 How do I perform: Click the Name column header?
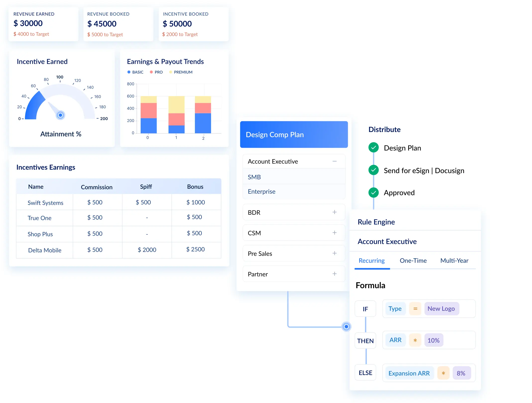(x=36, y=187)
